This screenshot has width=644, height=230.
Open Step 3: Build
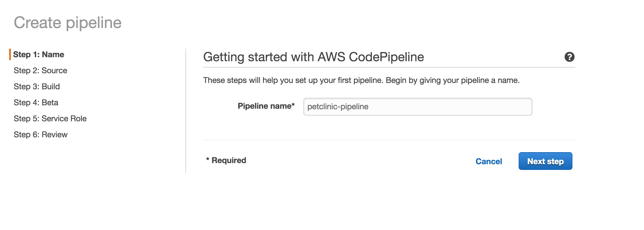(x=37, y=87)
